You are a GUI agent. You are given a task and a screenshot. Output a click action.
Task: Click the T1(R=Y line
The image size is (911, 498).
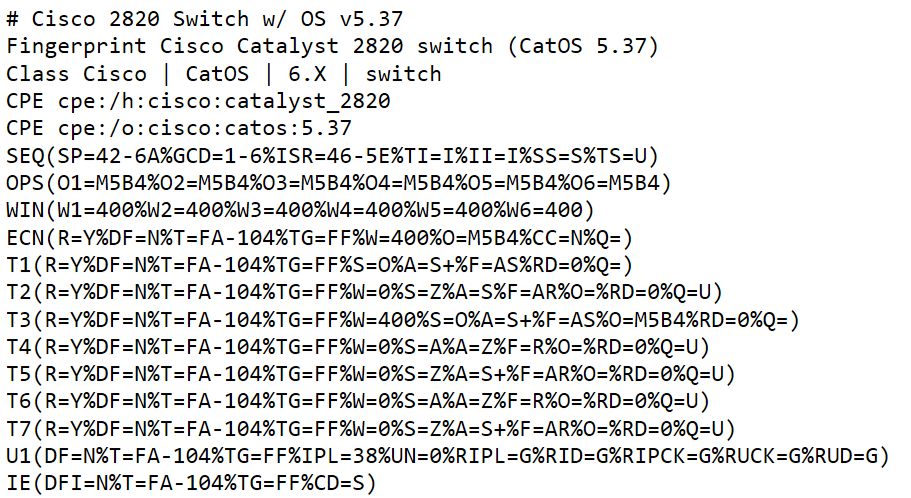[320, 265]
